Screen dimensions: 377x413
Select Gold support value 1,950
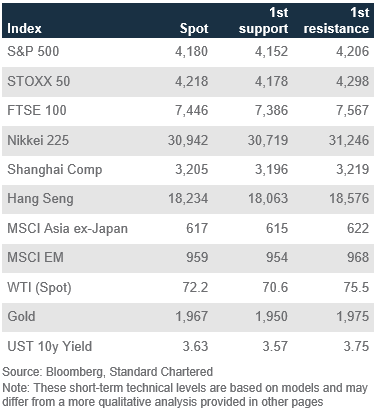(x=271, y=317)
